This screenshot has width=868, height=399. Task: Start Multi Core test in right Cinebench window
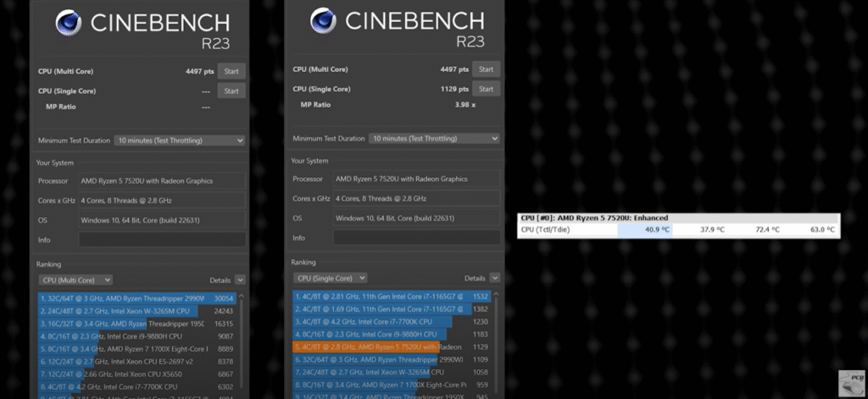click(x=486, y=69)
